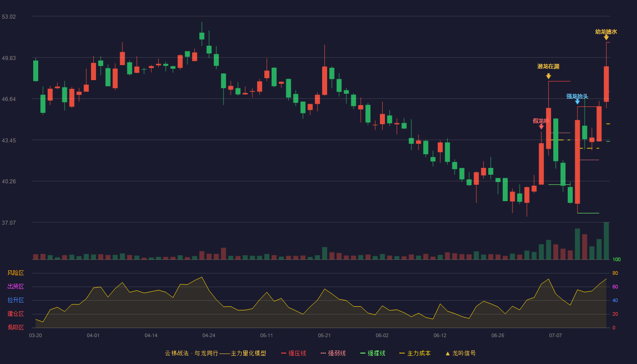Image resolution: width=637 pixels, height=364 pixels.
Task: Toggle the 龙吟信号 legend item
Action: tap(460, 353)
